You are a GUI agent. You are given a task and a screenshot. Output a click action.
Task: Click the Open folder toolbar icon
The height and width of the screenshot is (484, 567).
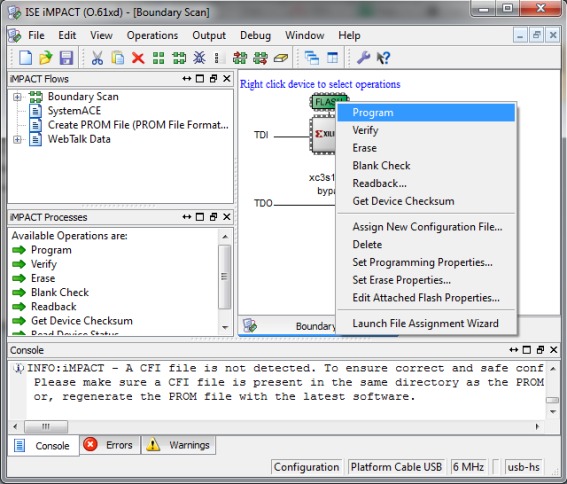46,58
